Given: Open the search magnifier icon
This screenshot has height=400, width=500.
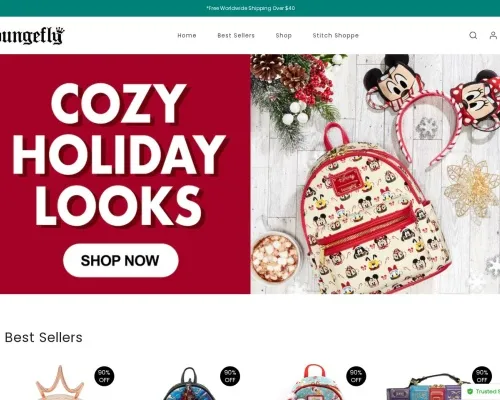Looking at the screenshot, I should (x=473, y=35).
